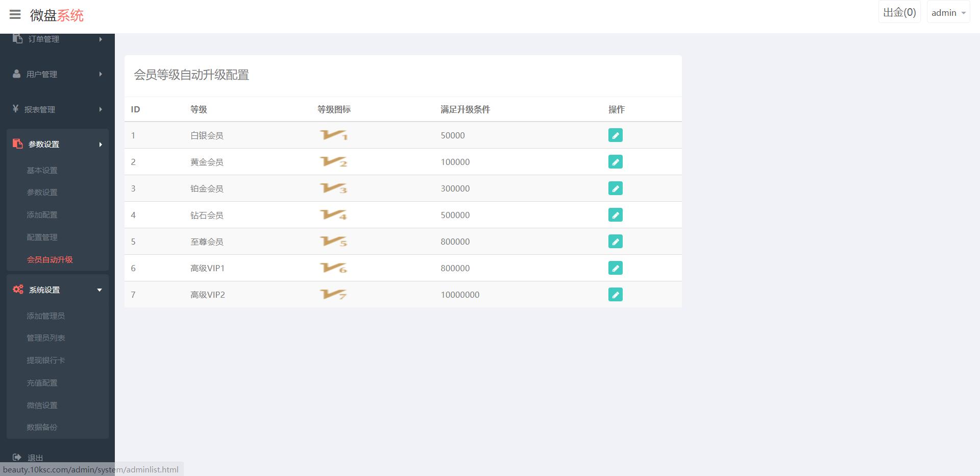The height and width of the screenshot is (476, 980).
Task: Click the 100000 upgrade condition value
Action: tap(455, 162)
